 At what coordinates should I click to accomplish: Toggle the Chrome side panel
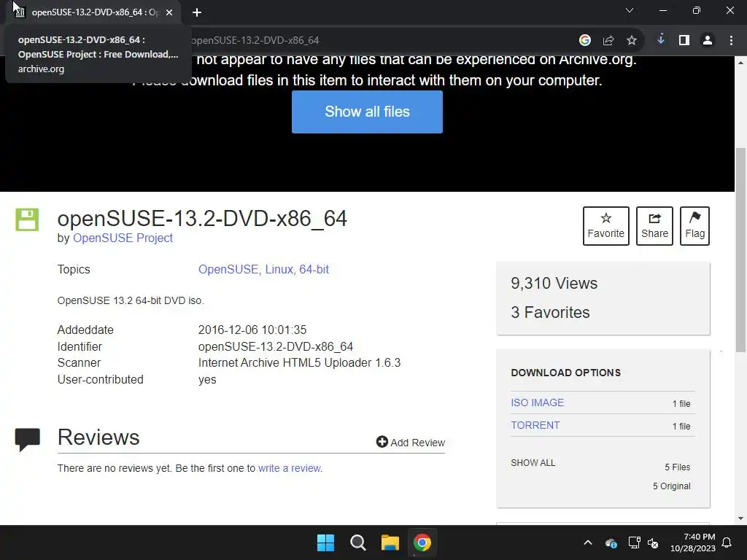(x=684, y=41)
